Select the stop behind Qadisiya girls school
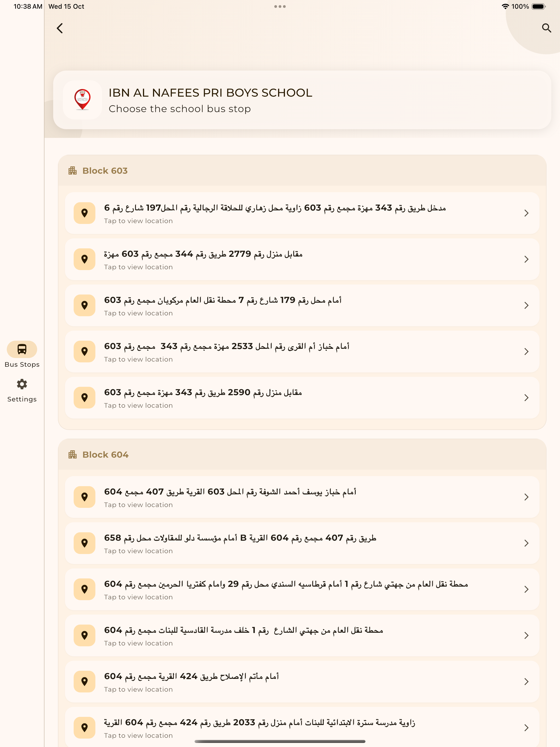This screenshot has height=747, width=560. pyautogui.click(x=302, y=635)
